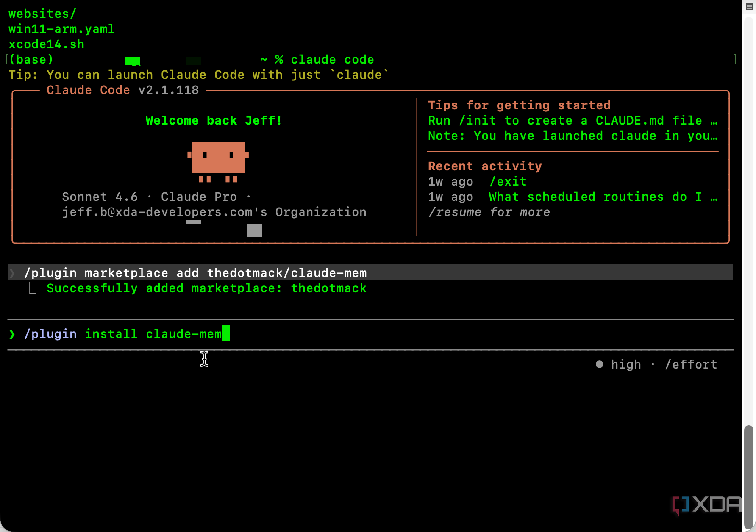This screenshot has height=532, width=756.
Task: Click the "Recent activity" heading
Action: [x=485, y=166]
